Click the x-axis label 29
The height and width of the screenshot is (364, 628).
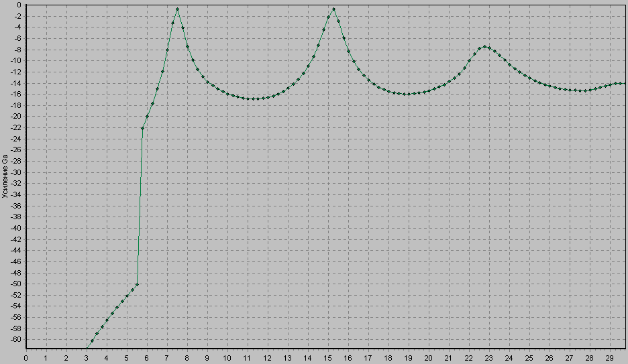[x=609, y=358]
